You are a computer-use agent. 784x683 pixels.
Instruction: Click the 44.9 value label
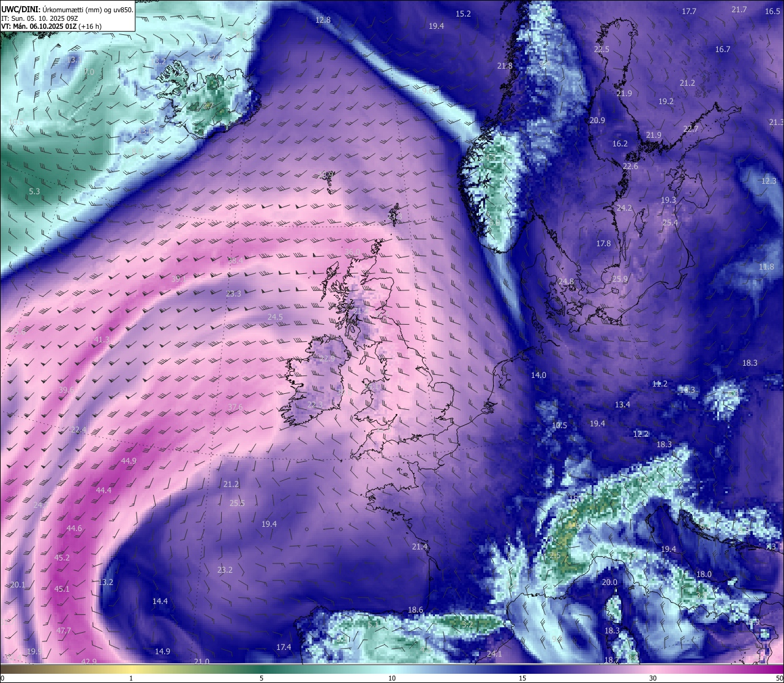point(129,461)
